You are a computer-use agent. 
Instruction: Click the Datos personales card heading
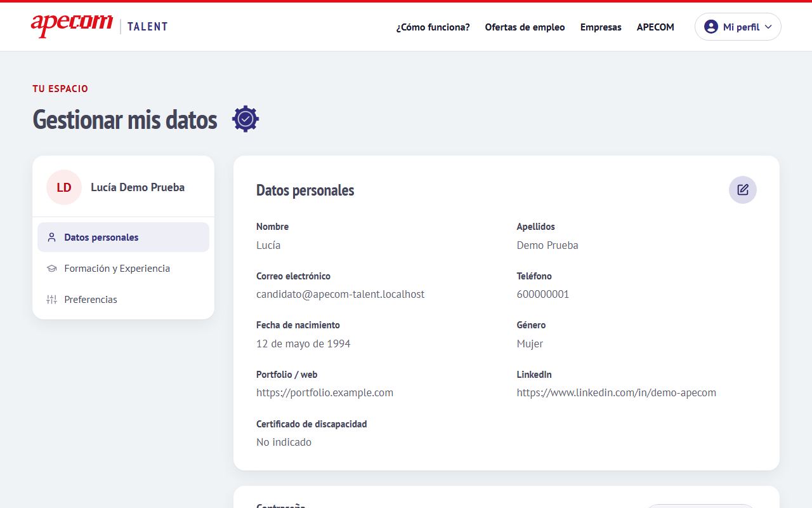coord(305,190)
